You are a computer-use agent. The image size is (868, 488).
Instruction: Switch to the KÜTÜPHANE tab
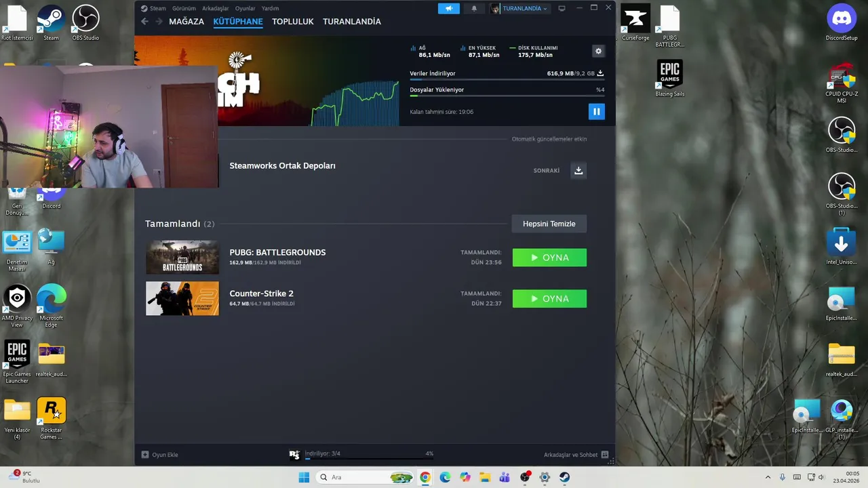click(x=238, y=22)
